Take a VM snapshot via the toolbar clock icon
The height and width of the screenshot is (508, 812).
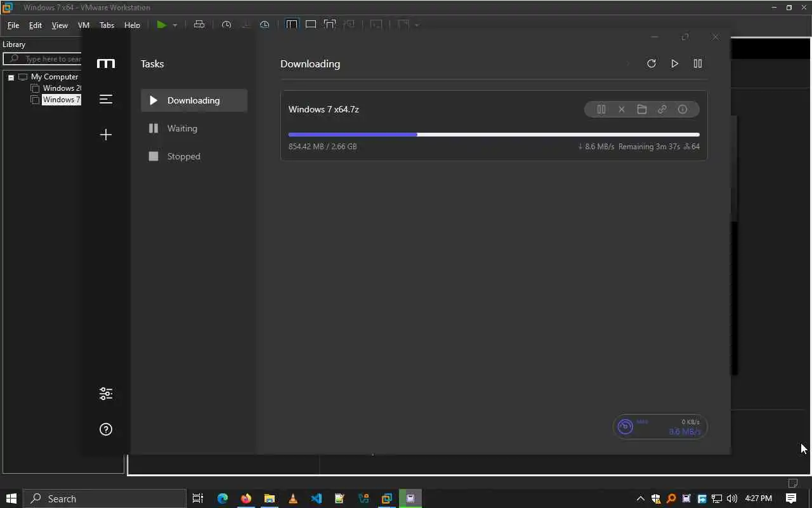226,25
